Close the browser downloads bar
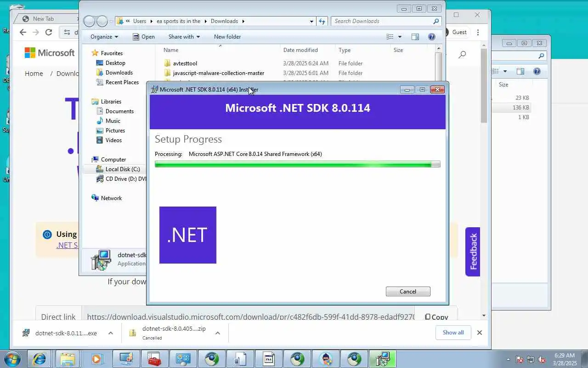 tap(479, 333)
